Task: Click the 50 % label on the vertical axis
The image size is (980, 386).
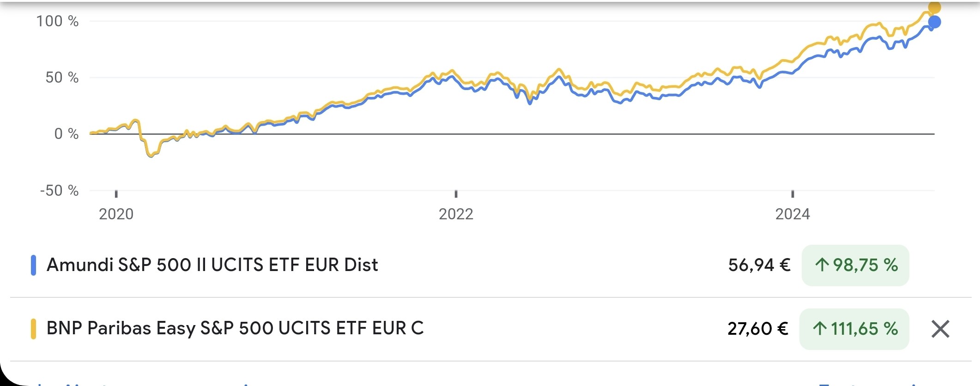Action: pos(62,78)
